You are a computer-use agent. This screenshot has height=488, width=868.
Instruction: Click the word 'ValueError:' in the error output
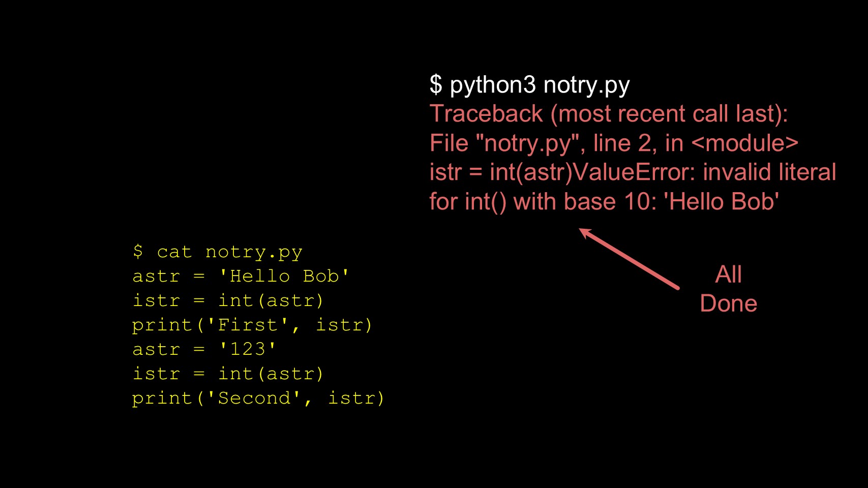click(x=634, y=172)
